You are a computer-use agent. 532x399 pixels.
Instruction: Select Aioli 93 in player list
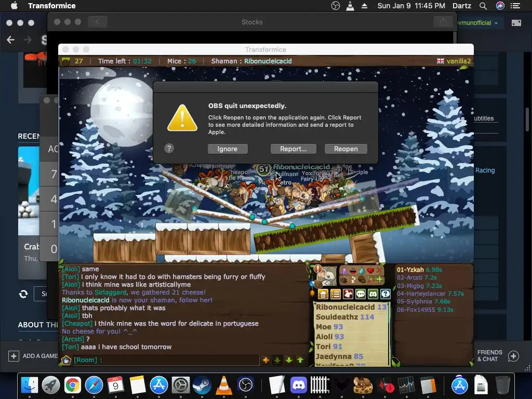[x=330, y=337]
